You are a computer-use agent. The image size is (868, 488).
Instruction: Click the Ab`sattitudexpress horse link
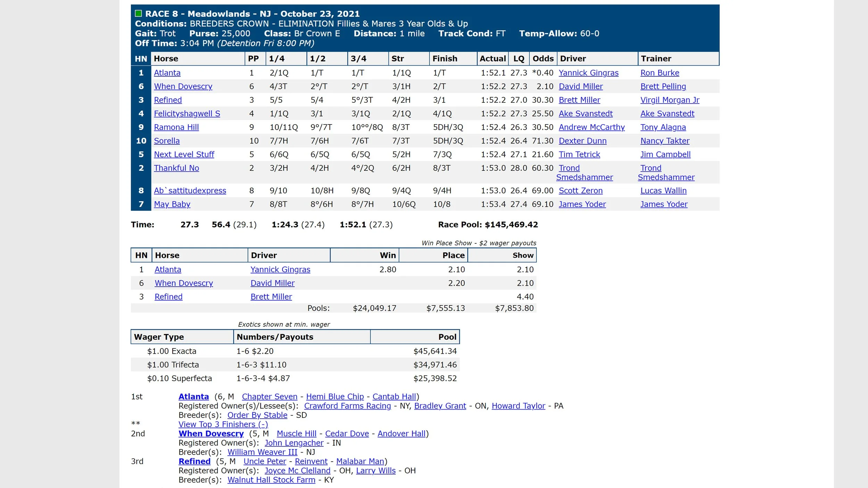pos(190,191)
